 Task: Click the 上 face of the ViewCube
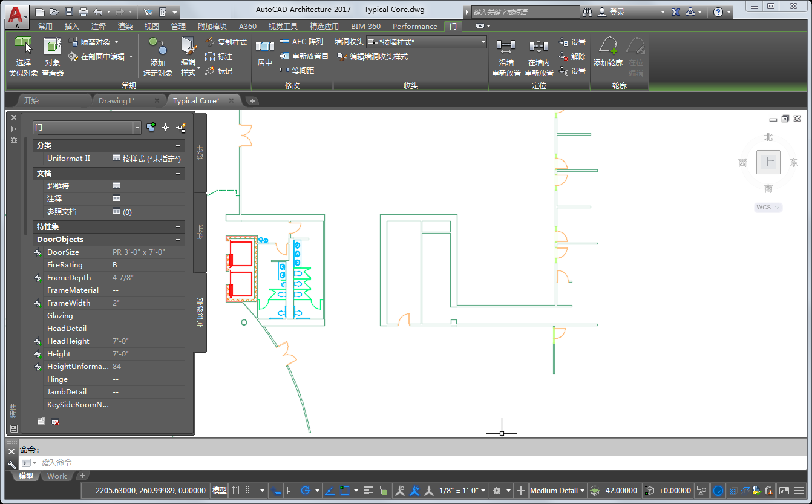[768, 162]
